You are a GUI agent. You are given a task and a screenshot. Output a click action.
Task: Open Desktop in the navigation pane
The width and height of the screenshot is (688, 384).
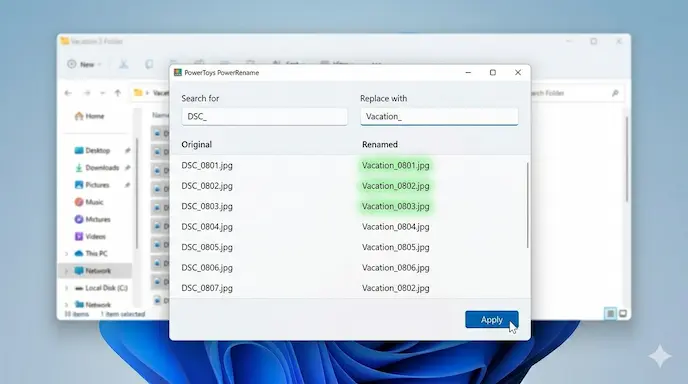tap(93, 151)
